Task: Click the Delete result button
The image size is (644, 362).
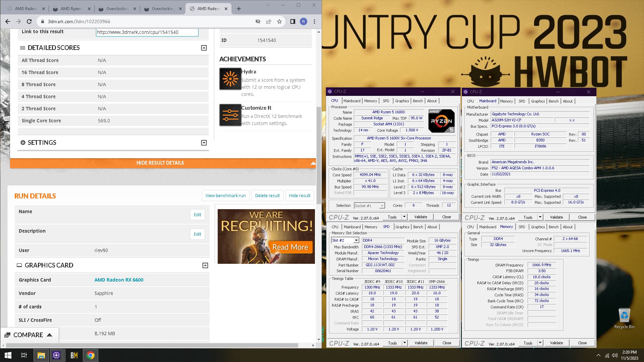Action: coord(267,196)
